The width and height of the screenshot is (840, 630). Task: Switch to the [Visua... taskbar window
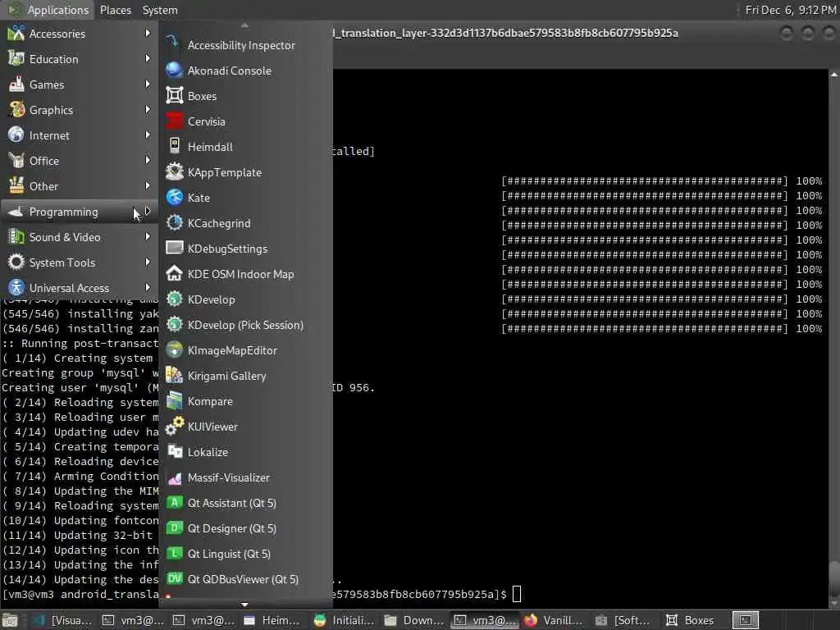(x=62, y=620)
